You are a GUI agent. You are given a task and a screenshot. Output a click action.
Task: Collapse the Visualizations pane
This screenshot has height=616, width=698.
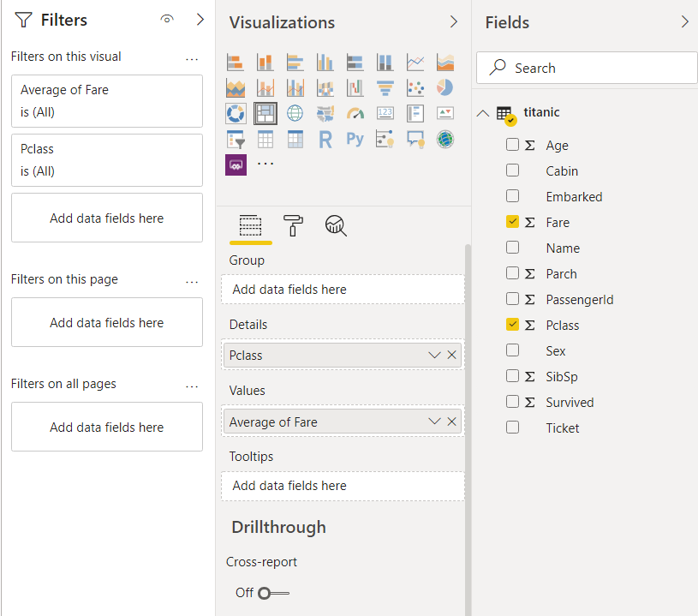tap(454, 21)
